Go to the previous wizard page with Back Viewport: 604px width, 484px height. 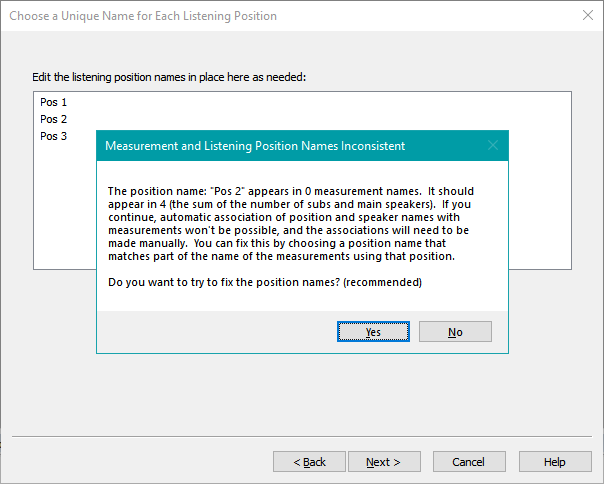click(x=309, y=462)
